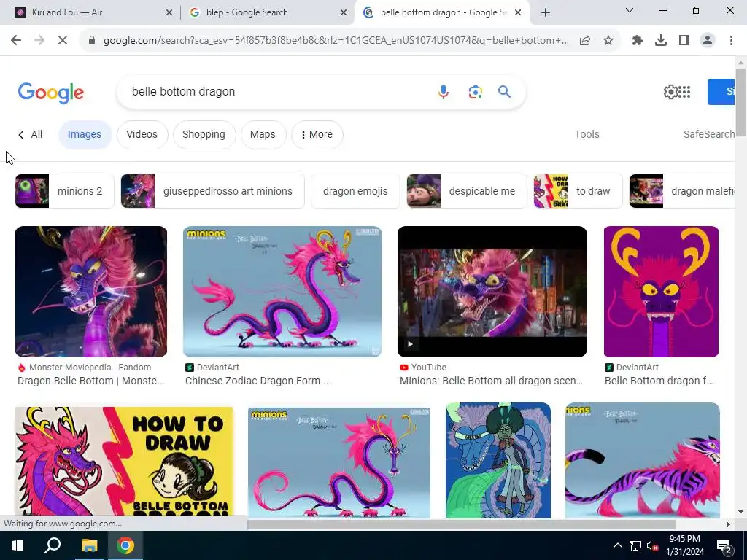This screenshot has height=560, width=747.
Task: Select the Images filter
Action: click(85, 135)
